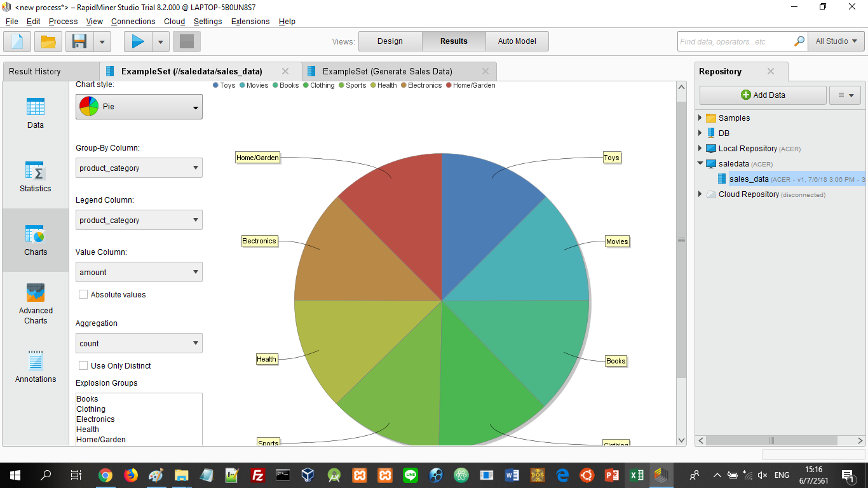Image resolution: width=868 pixels, height=488 pixels.
Task: Expand the Samples repository folder
Action: point(700,118)
